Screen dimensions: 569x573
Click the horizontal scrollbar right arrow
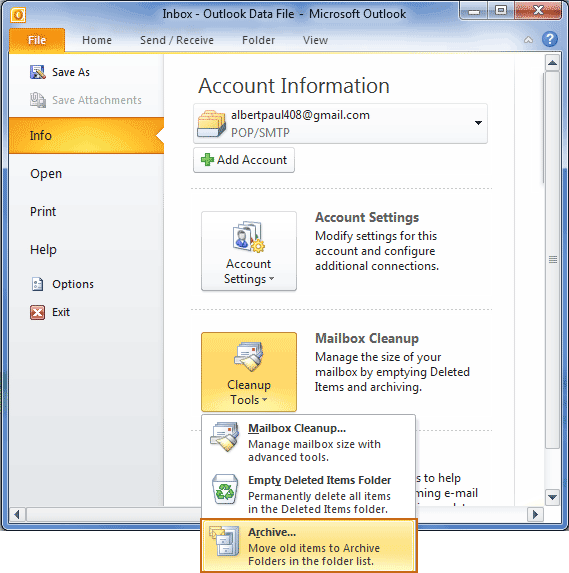click(535, 515)
